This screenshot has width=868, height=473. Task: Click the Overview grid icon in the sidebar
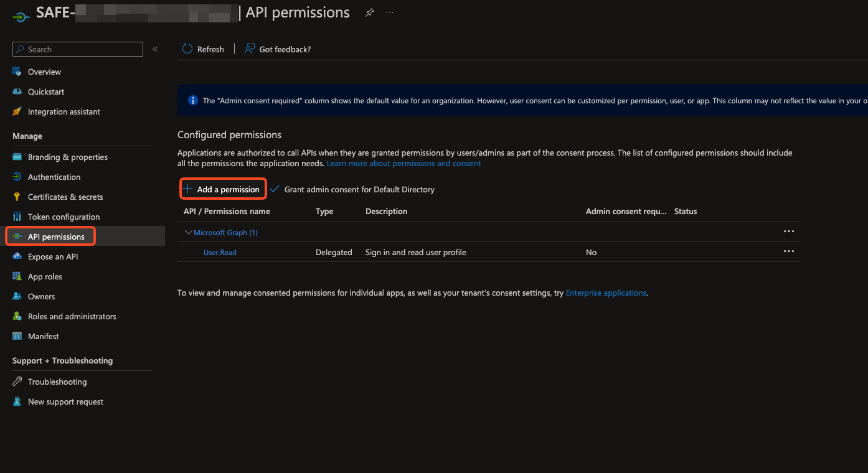point(17,72)
